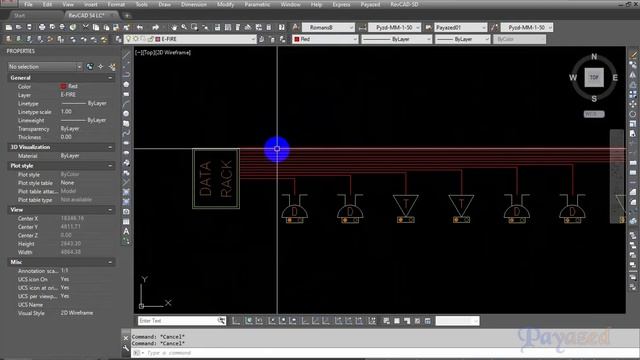The width and height of the screenshot is (640, 360).
Task: Click N on the ViewCube compass
Action: coord(594,57)
